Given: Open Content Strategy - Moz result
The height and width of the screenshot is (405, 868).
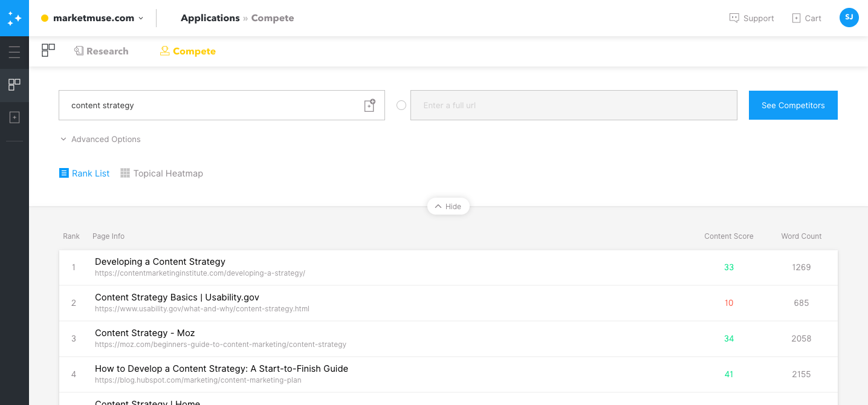Looking at the screenshot, I should click(x=145, y=333).
